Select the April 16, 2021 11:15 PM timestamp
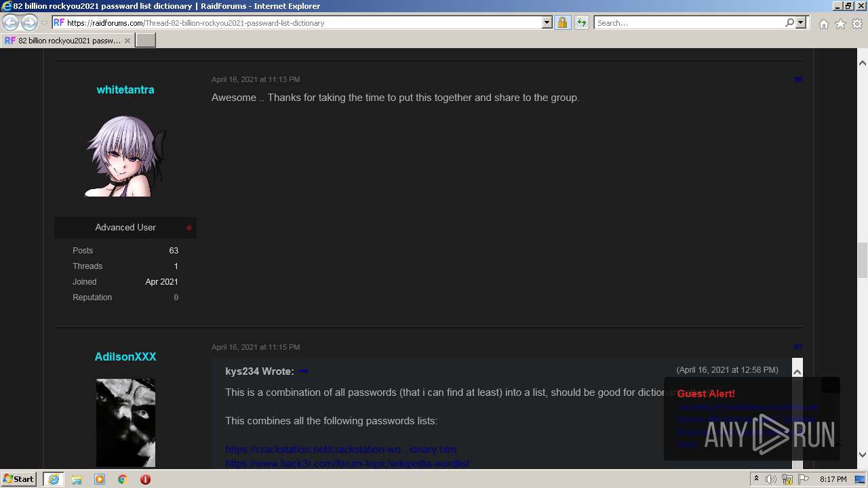 [x=256, y=347]
